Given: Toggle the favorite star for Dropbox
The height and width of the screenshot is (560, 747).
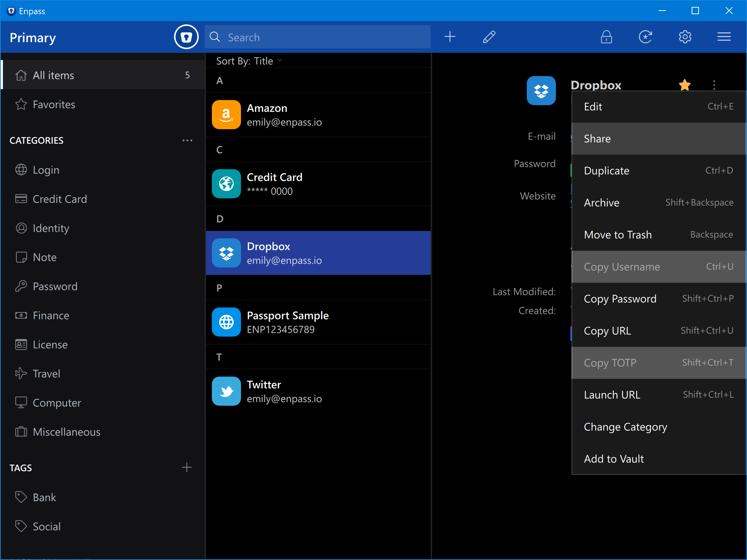Looking at the screenshot, I should pos(684,85).
